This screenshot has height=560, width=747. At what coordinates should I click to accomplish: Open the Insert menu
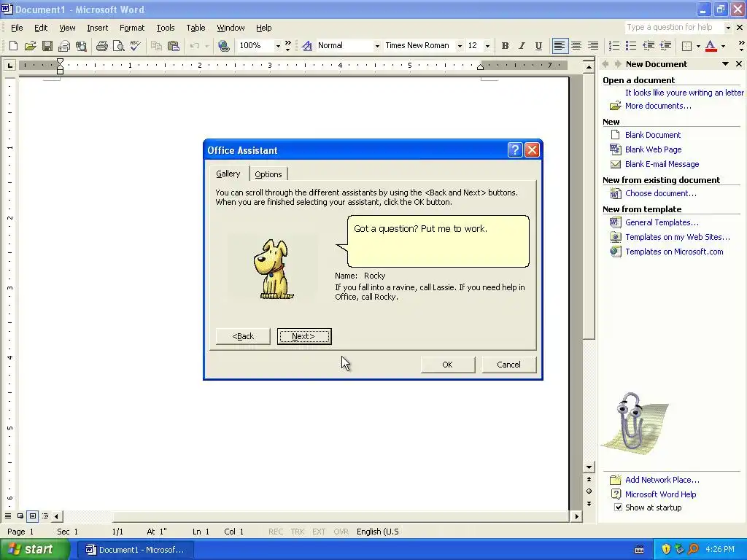pyautogui.click(x=97, y=28)
